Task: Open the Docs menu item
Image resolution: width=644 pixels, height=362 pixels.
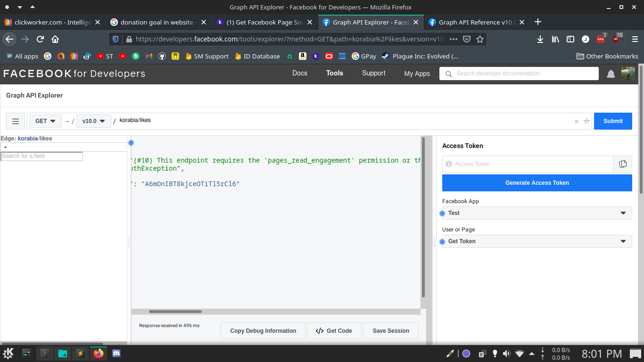Action: [x=299, y=73]
